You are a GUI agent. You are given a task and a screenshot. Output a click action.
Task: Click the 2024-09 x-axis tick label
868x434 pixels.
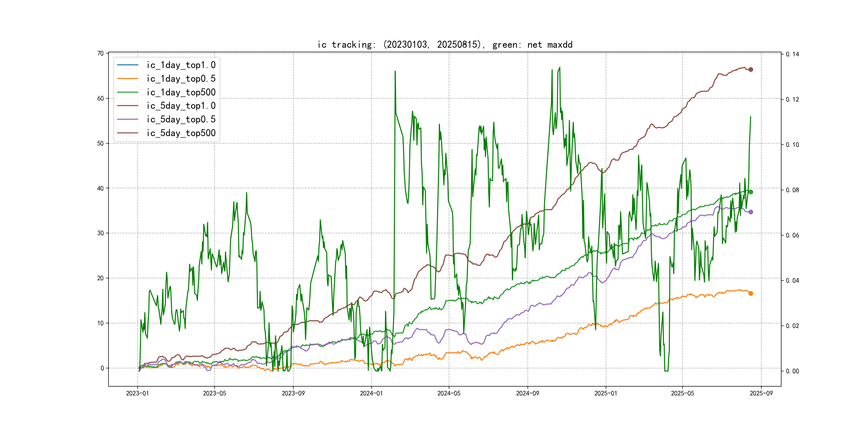pos(527,393)
